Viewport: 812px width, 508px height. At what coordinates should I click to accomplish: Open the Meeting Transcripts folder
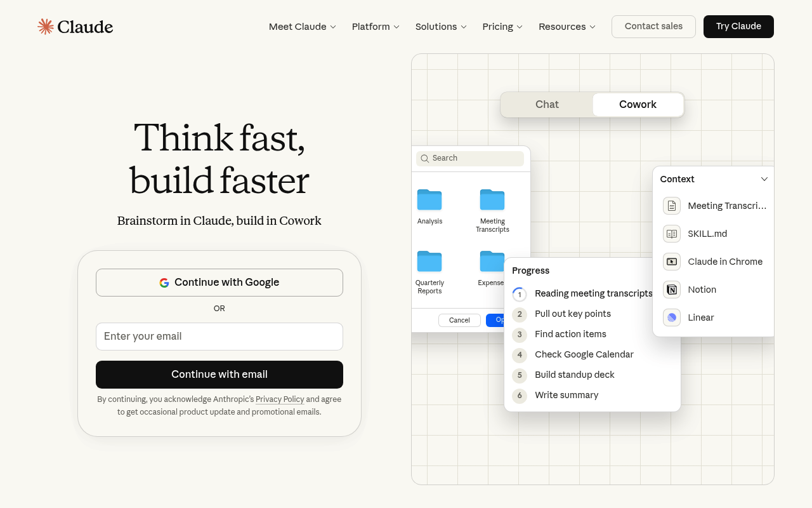pos(492,200)
